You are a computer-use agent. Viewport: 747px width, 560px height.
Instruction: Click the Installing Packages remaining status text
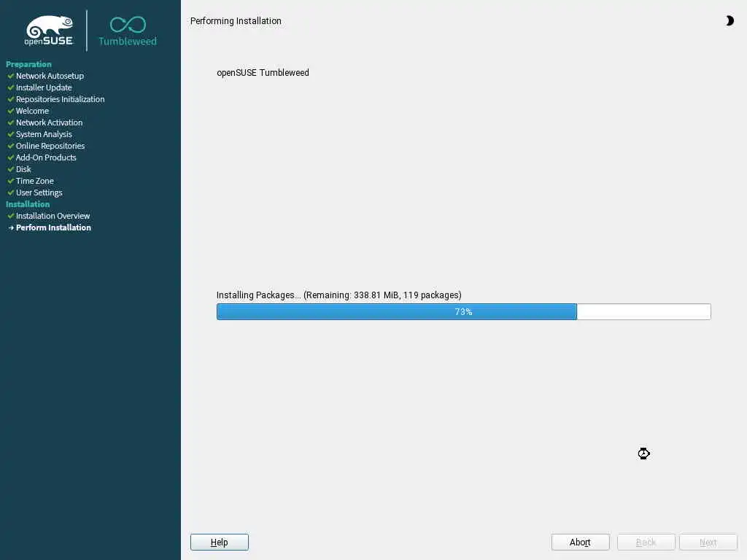pyautogui.click(x=338, y=295)
